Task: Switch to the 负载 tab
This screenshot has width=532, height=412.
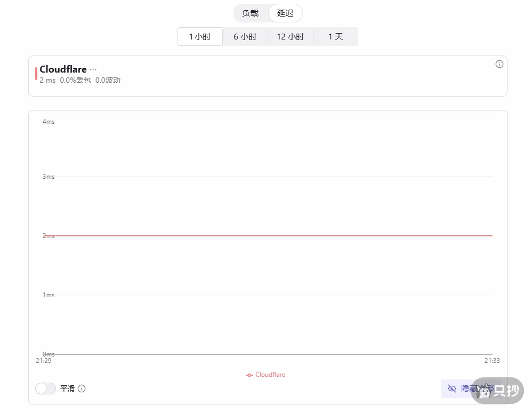Action: pyautogui.click(x=250, y=13)
